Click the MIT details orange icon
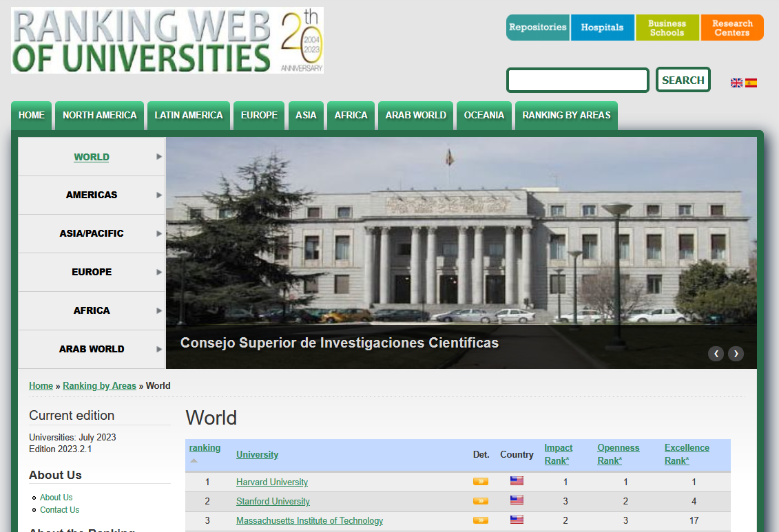The image size is (779, 532). pos(481,520)
